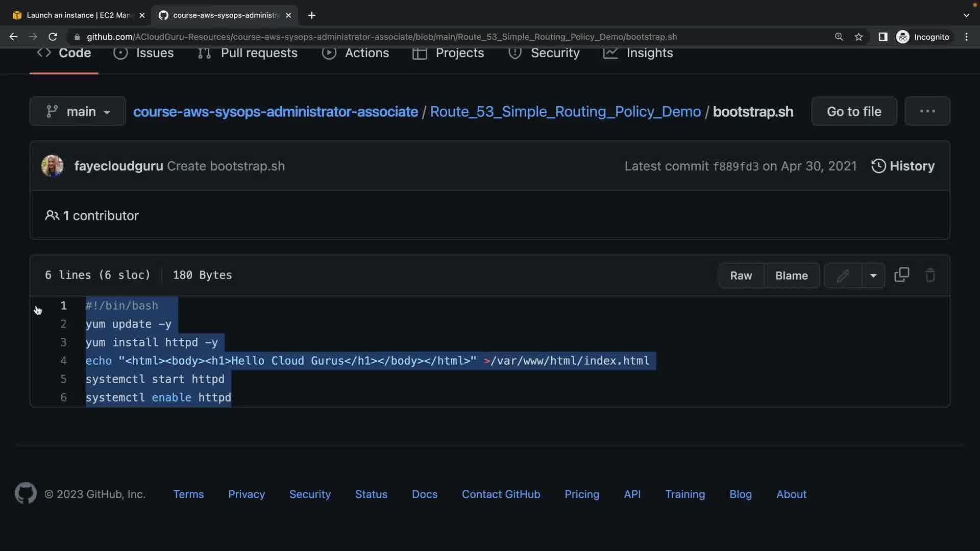Click the Raw button

741,275
